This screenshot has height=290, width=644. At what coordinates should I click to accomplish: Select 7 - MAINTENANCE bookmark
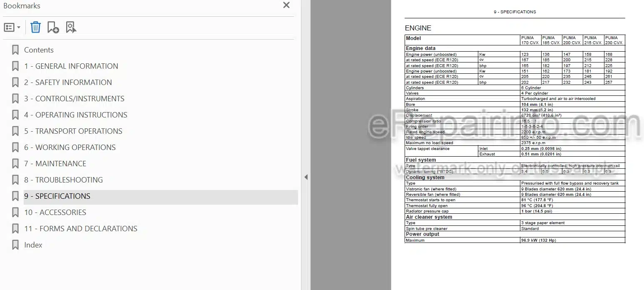click(55, 164)
